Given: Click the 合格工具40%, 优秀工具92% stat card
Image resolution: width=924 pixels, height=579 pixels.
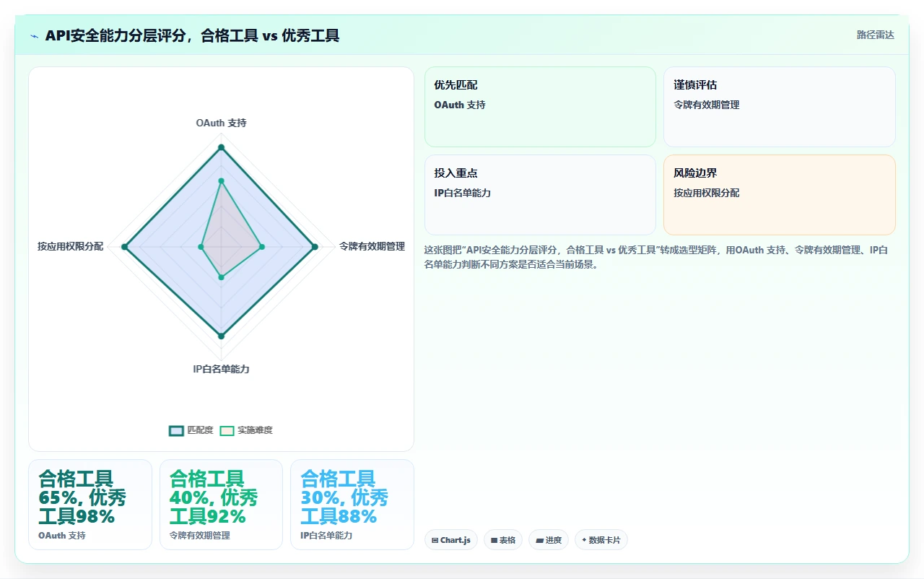Looking at the screenshot, I should (x=221, y=505).
